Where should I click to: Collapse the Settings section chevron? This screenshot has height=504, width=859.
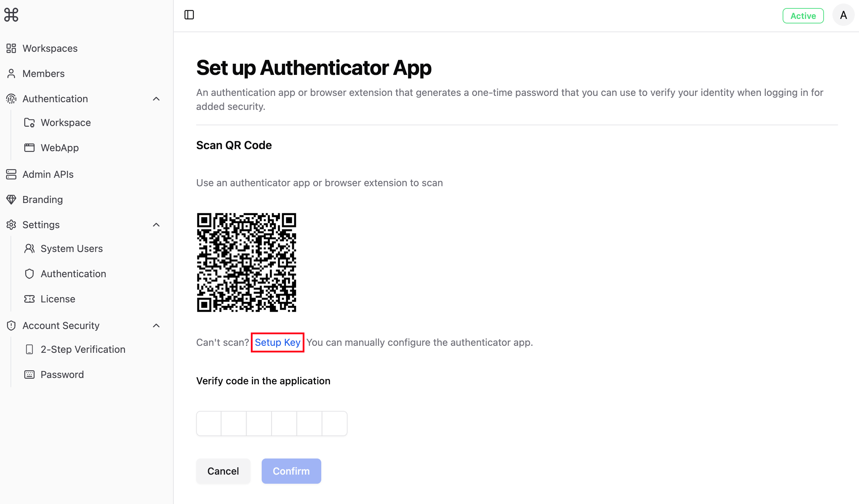[156, 225]
